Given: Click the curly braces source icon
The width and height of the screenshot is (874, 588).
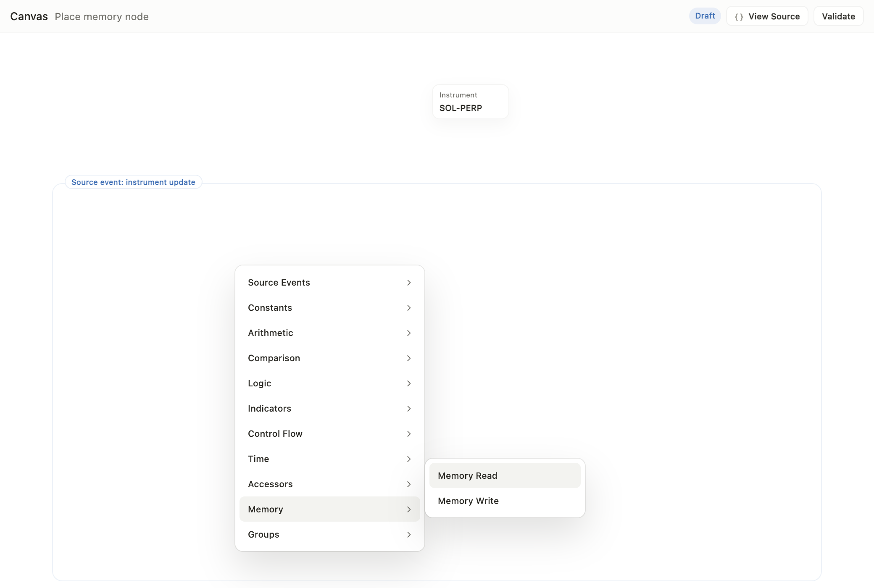Looking at the screenshot, I should pyautogui.click(x=739, y=17).
